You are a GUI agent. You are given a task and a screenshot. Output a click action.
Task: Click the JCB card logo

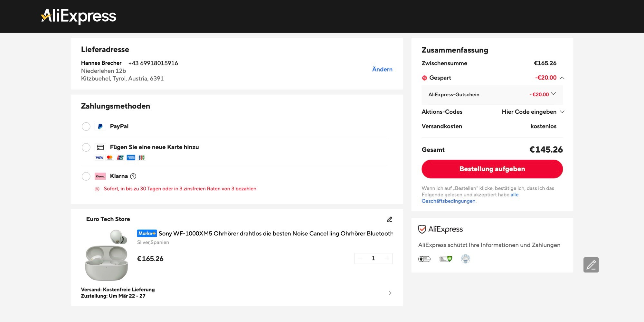[142, 157]
